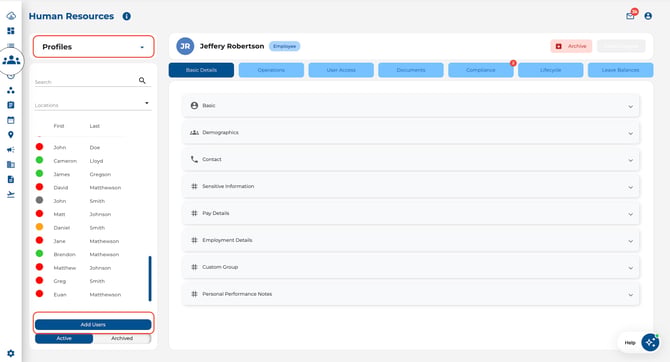Open the megaphone announcements icon
Screen dimensions: 670x362
point(11,150)
